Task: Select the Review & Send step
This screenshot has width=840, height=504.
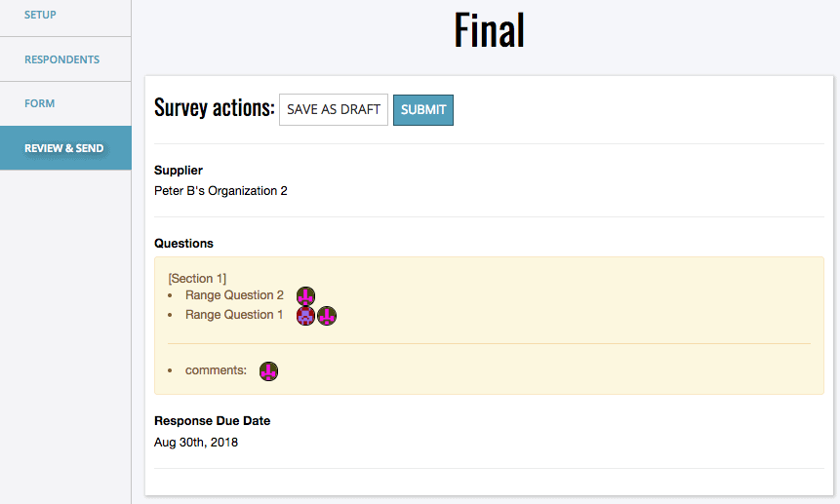Action: (64, 148)
